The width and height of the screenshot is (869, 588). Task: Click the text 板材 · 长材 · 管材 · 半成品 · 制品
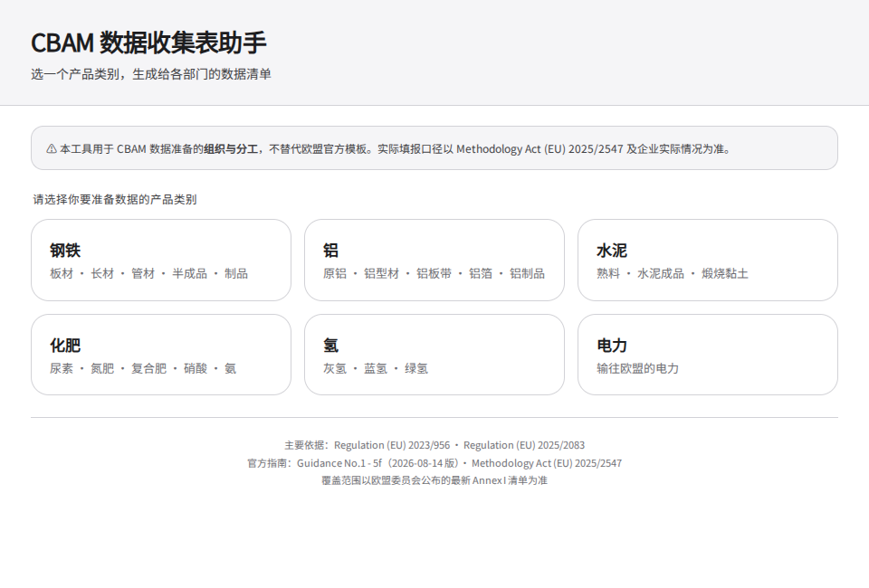(x=148, y=273)
